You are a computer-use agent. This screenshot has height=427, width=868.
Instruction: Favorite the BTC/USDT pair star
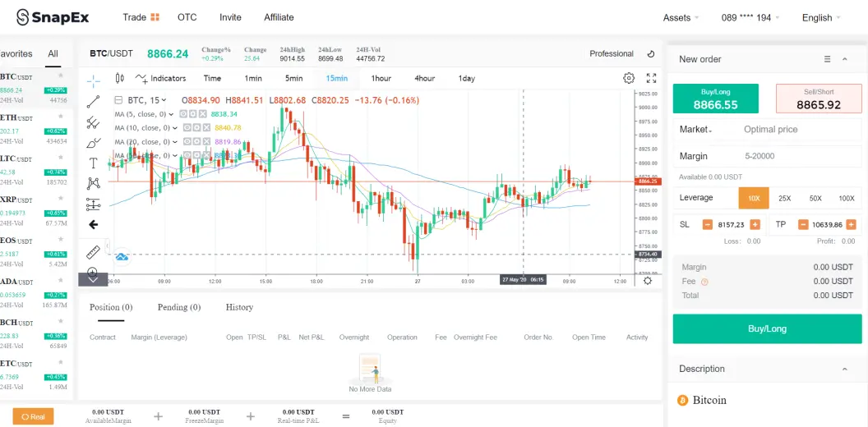pyautogui.click(x=60, y=76)
